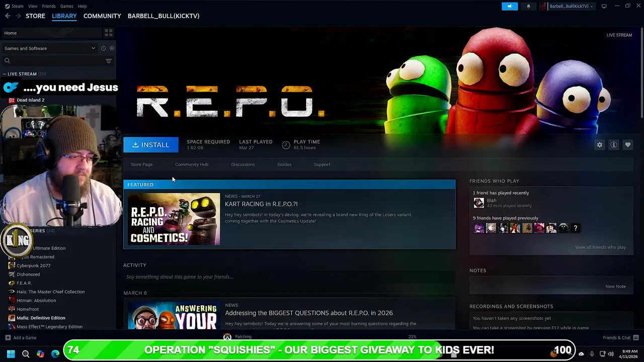Click the unknown friend question mark avatar

pos(576,228)
